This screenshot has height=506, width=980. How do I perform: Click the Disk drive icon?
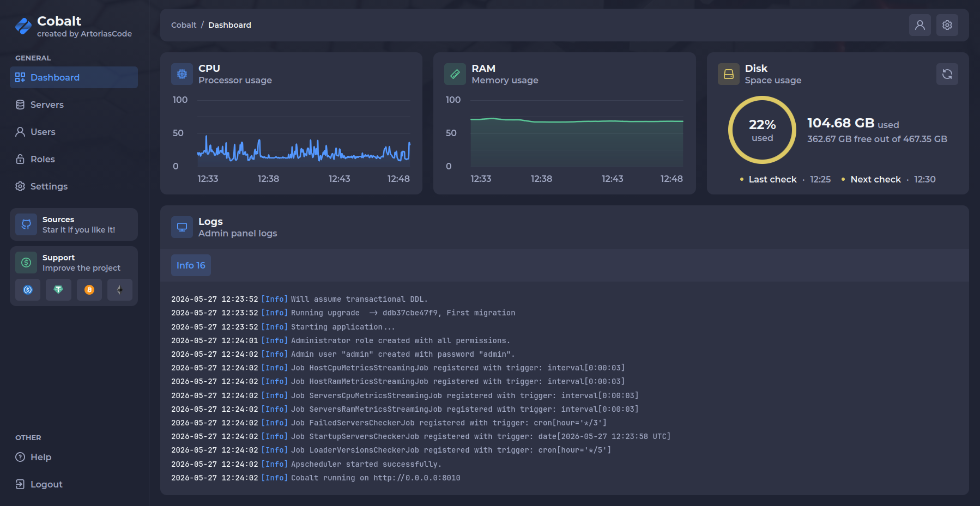tap(729, 74)
